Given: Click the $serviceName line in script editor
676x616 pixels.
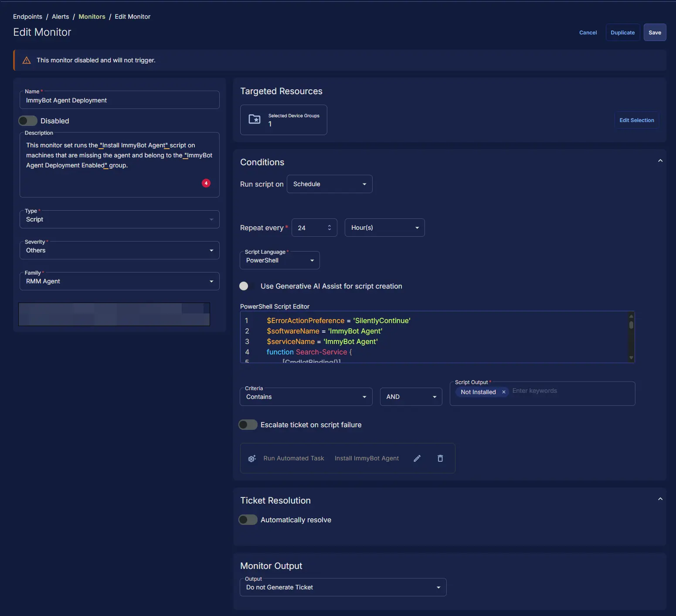Looking at the screenshot, I should coord(322,341).
